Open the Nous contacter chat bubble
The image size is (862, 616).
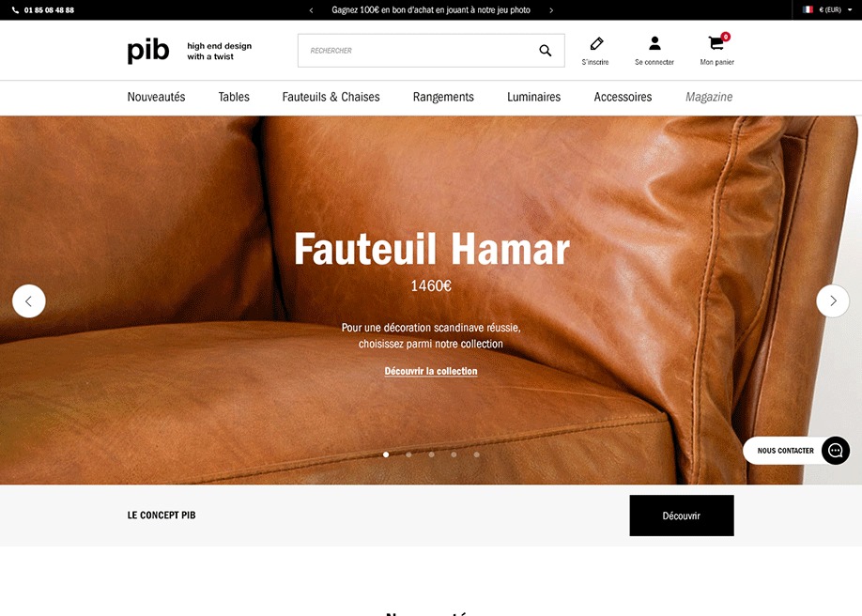tap(835, 451)
